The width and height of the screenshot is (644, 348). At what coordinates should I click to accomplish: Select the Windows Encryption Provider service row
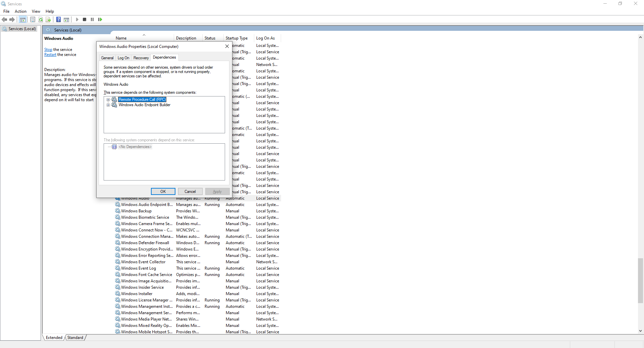click(x=198, y=249)
